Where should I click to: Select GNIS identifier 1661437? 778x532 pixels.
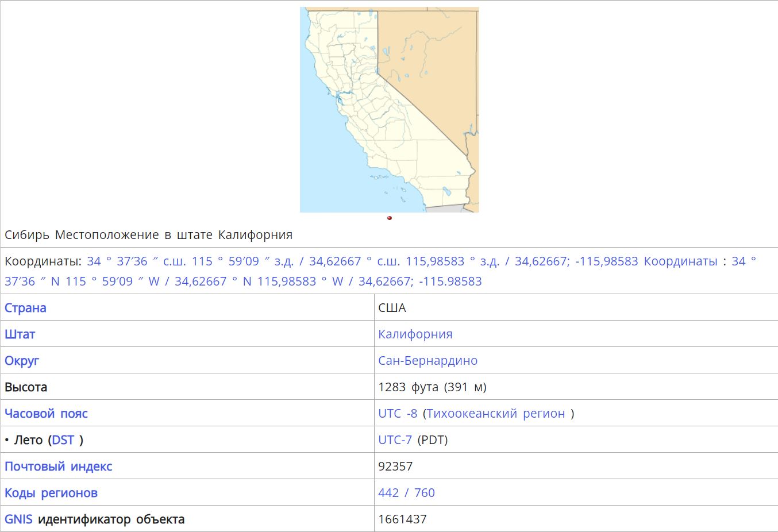point(402,519)
